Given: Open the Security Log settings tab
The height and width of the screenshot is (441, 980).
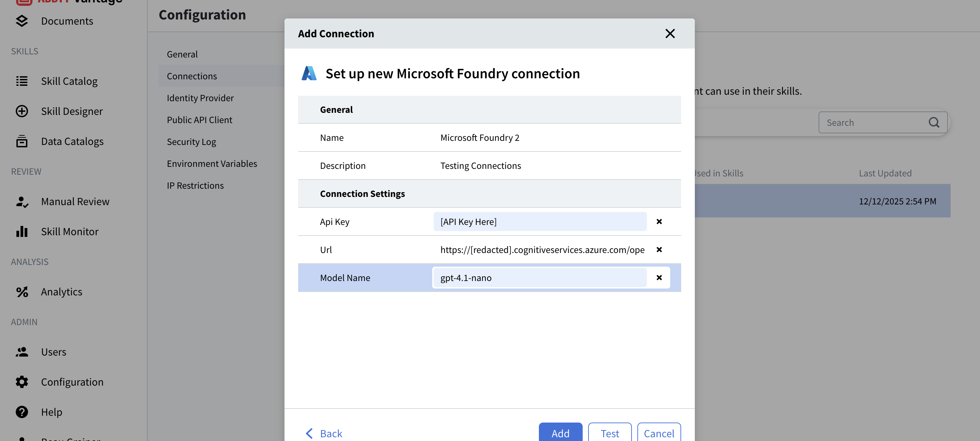Looking at the screenshot, I should pyautogui.click(x=192, y=142).
